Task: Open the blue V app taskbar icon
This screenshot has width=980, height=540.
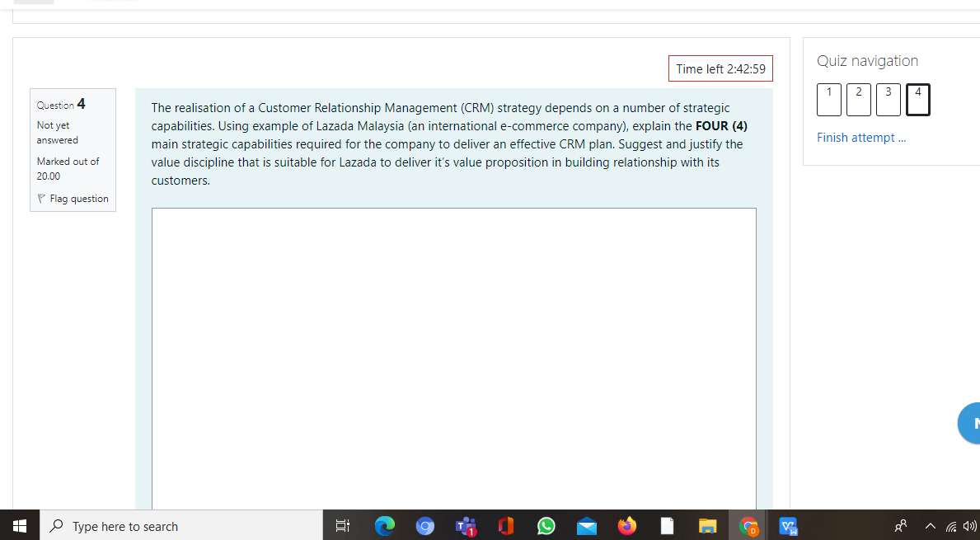Action: (x=788, y=526)
